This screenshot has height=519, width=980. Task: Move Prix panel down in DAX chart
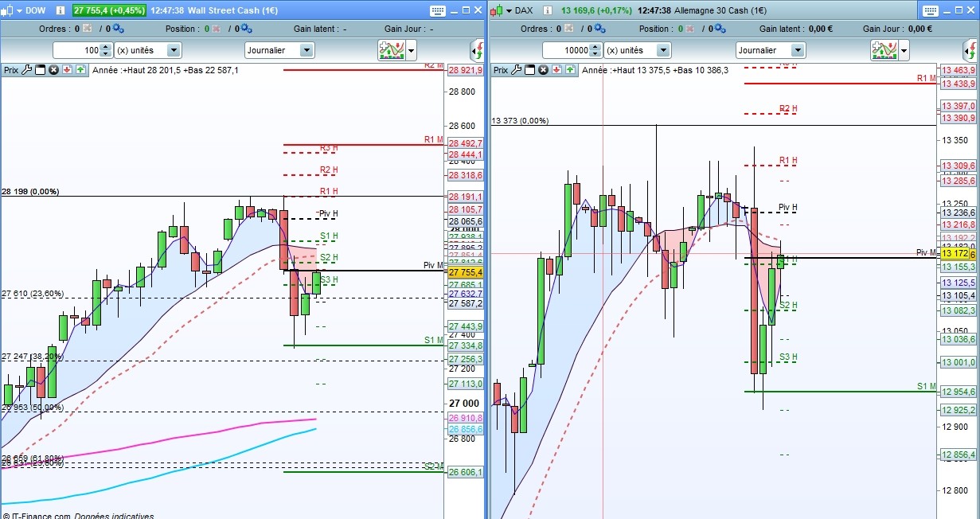tap(556, 70)
